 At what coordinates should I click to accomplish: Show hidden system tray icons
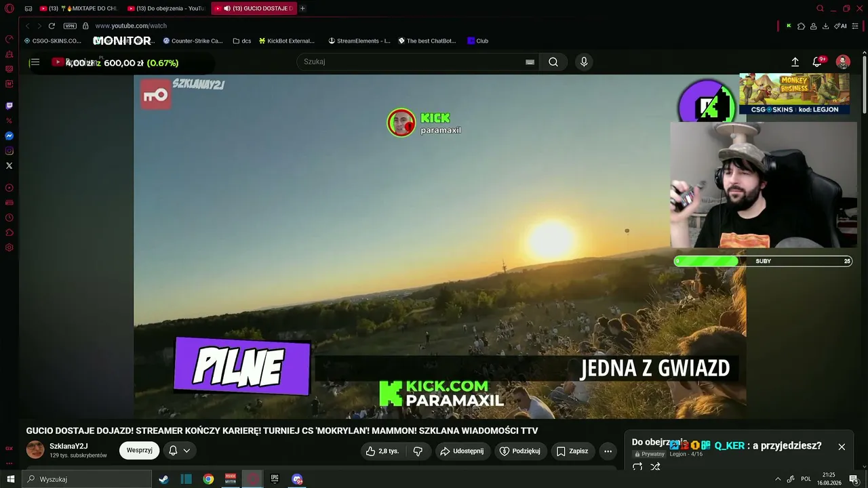pyautogui.click(x=778, y=479)
